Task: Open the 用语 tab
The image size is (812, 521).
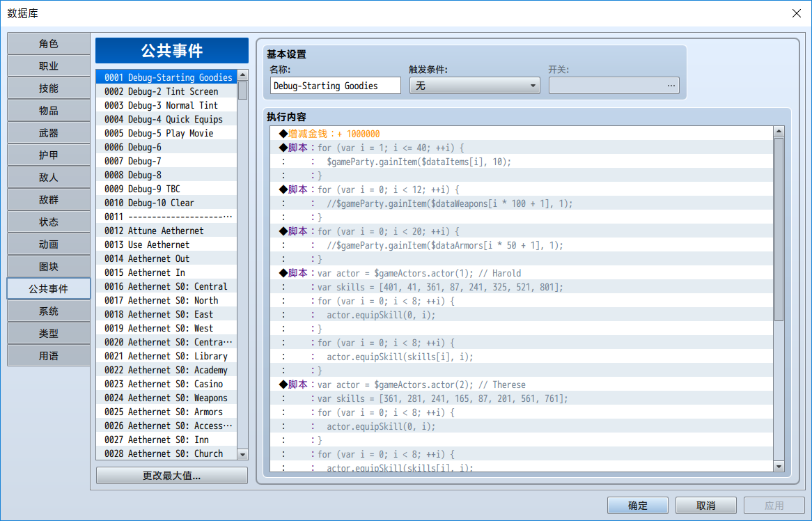Action: tap(49, 356)
